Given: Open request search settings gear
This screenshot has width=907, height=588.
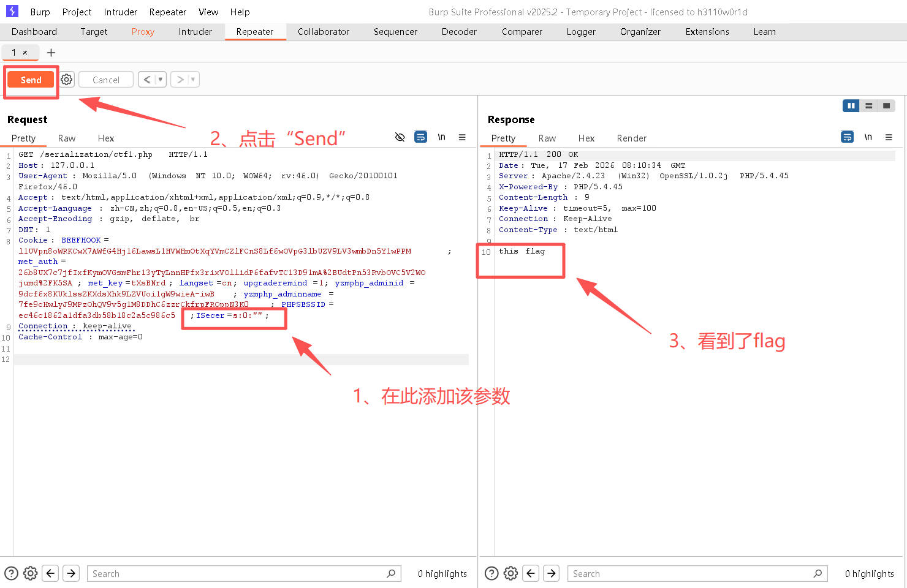Looking at the screenshot, I should tap(31, 573).
